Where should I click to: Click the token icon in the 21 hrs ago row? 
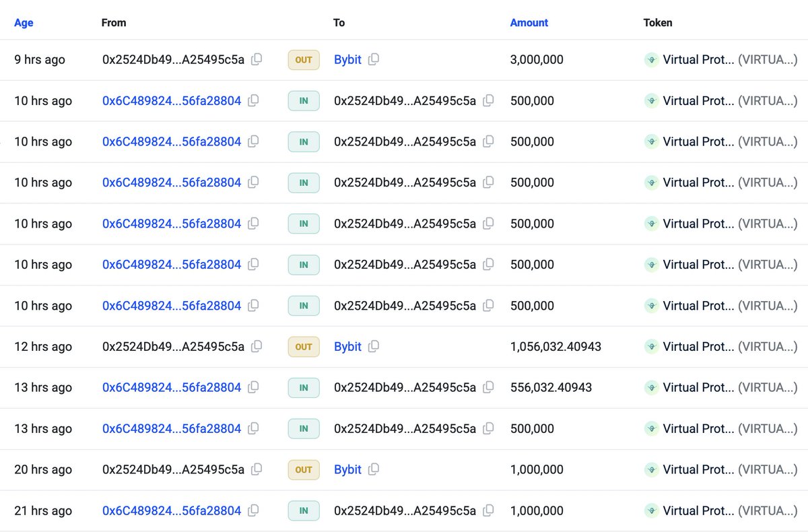[651, 510]
